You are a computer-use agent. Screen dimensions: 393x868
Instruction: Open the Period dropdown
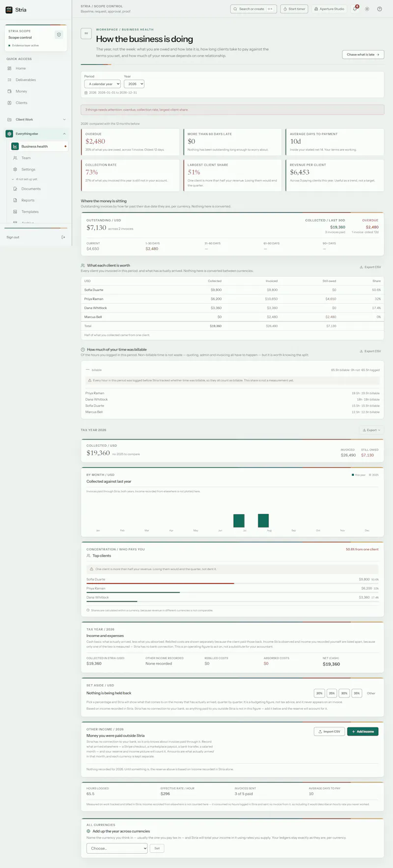tap(102, 84)
